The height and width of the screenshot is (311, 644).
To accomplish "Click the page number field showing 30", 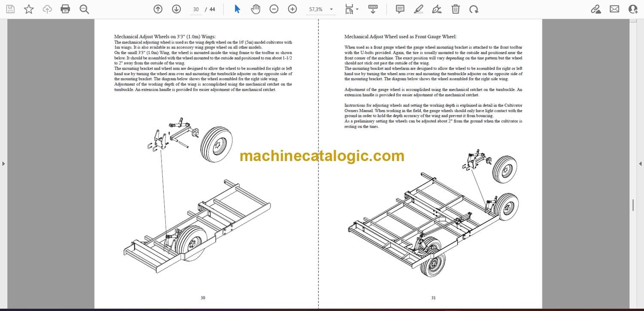I will [x=196, y=9].
